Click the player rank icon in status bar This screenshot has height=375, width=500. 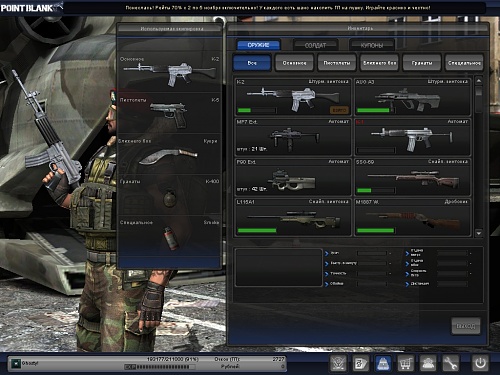[15, 363]
